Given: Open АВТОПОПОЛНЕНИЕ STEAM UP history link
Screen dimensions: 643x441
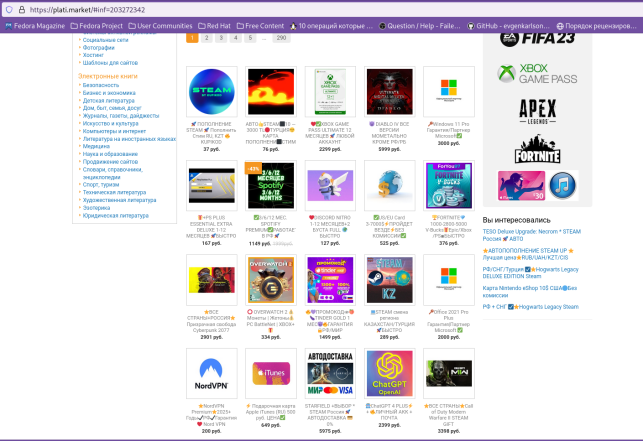Looking at the screenshot, I should click(528, 254).
